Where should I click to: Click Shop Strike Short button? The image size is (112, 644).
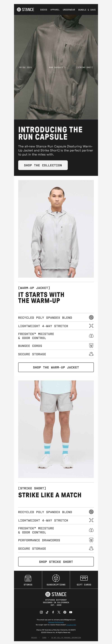[x=56, y=561]
